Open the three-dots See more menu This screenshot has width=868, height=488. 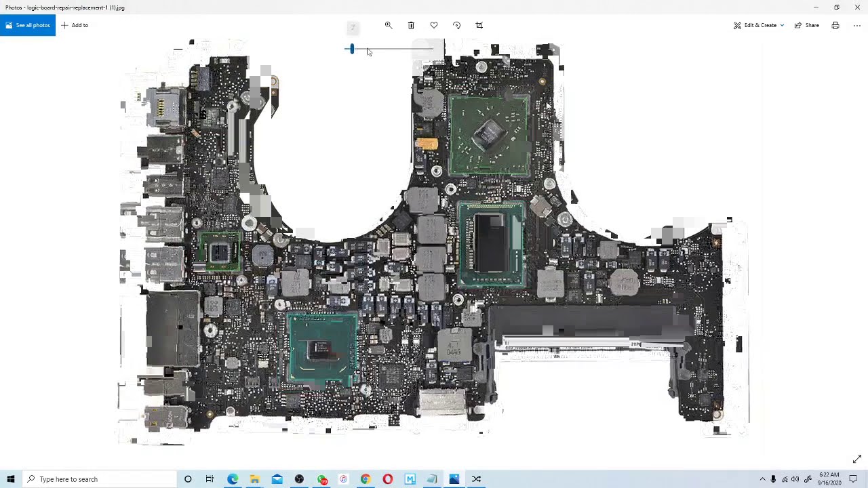(857, 25)
